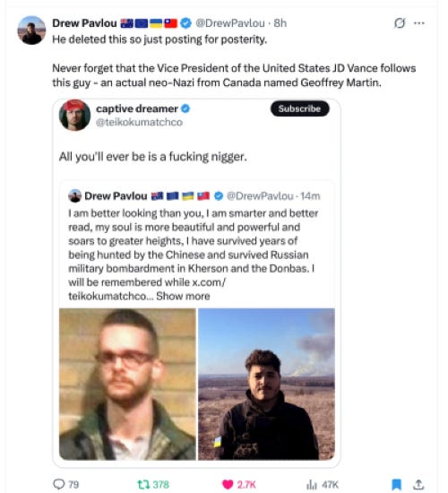Screen dimensions: 448x493
Task: Click the blue verified badge beside Drew Pavlou
Action: (185, 23)
